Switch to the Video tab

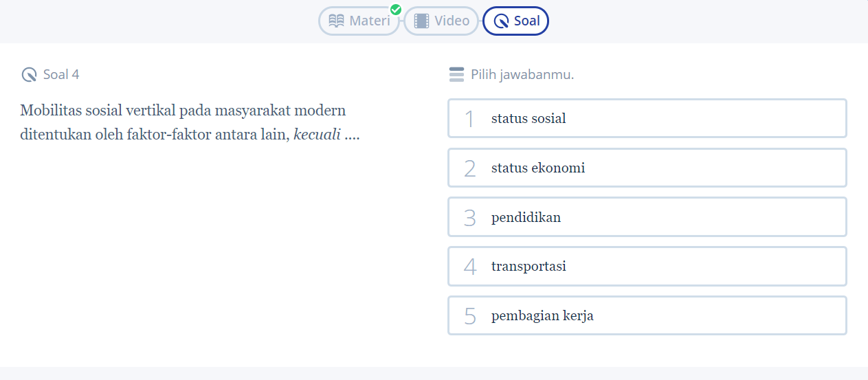[441, 21]
